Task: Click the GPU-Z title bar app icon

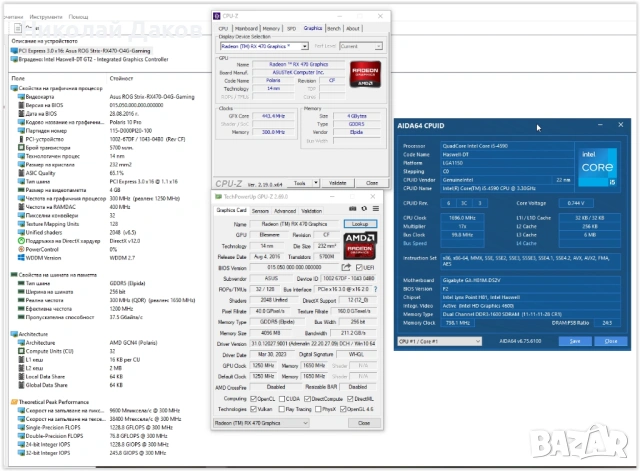Action: click(x=218, y=196)
